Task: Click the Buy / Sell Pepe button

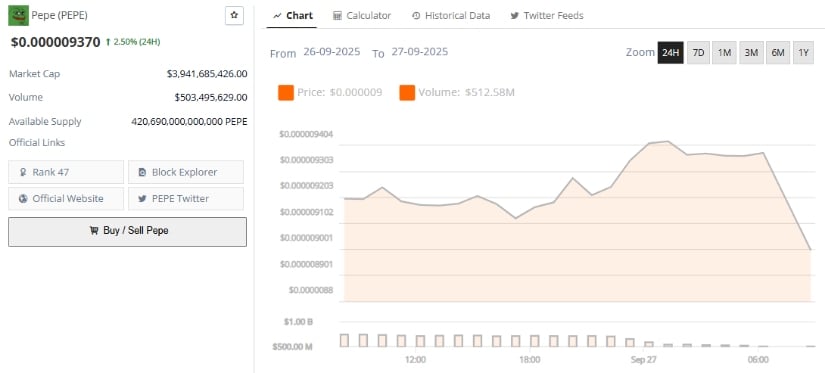Action: click(x=127, y=231)
